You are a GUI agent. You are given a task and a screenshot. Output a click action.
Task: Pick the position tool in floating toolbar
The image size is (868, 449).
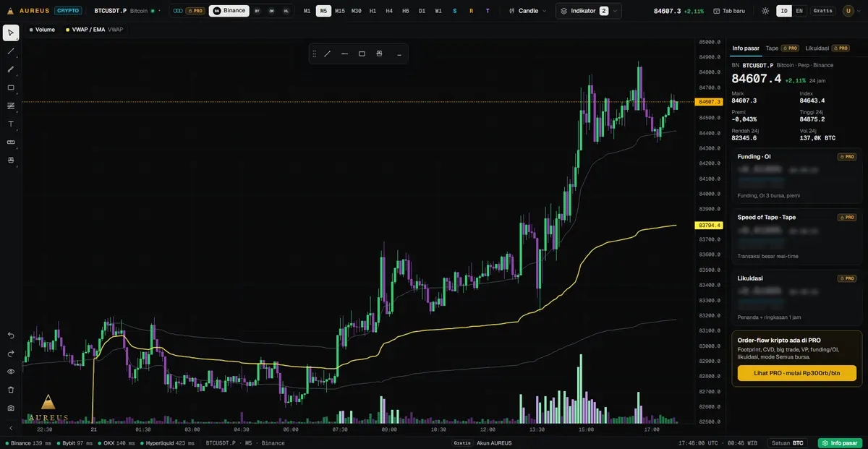(x=379, y=54)
